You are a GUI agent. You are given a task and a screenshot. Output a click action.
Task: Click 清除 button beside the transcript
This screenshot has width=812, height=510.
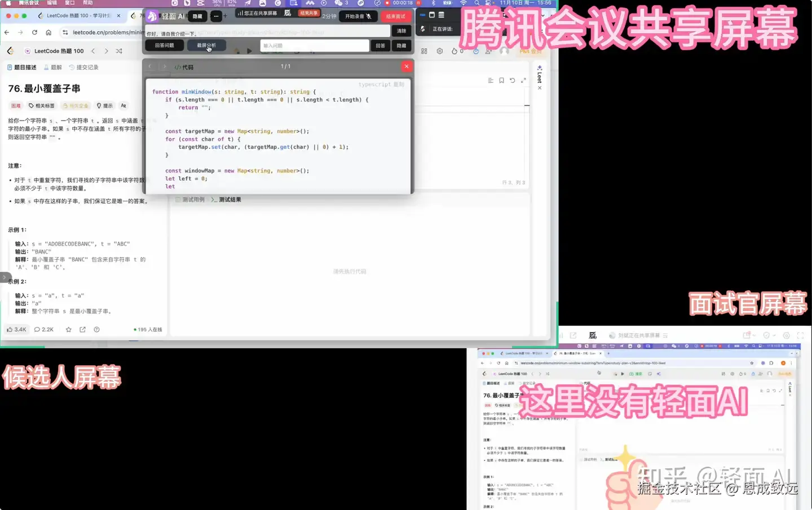point(401,31)
